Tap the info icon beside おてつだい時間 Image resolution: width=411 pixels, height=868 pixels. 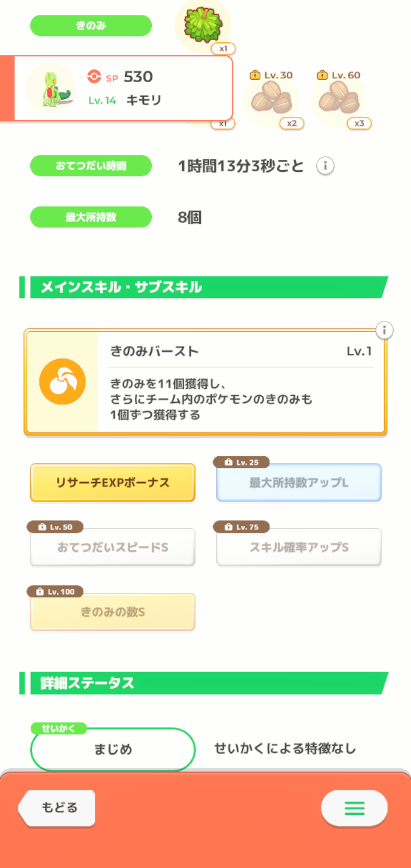tap(325, 166)
